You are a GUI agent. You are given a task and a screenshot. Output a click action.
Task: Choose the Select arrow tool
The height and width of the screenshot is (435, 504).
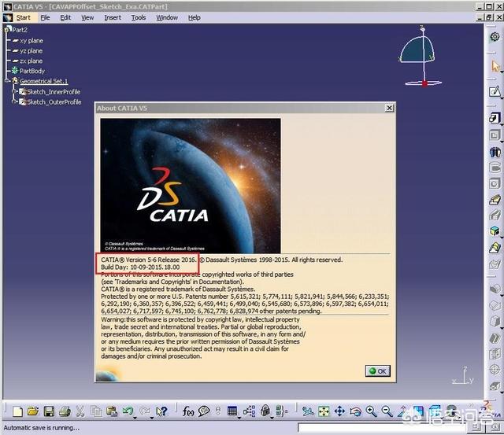pyautogui.click(x=495, y=66)
